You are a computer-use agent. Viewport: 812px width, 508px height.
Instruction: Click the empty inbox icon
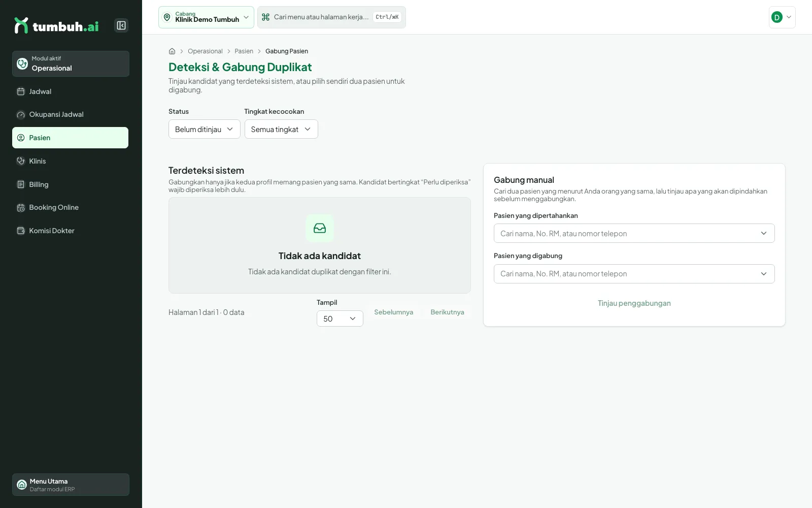coord(320,228)
